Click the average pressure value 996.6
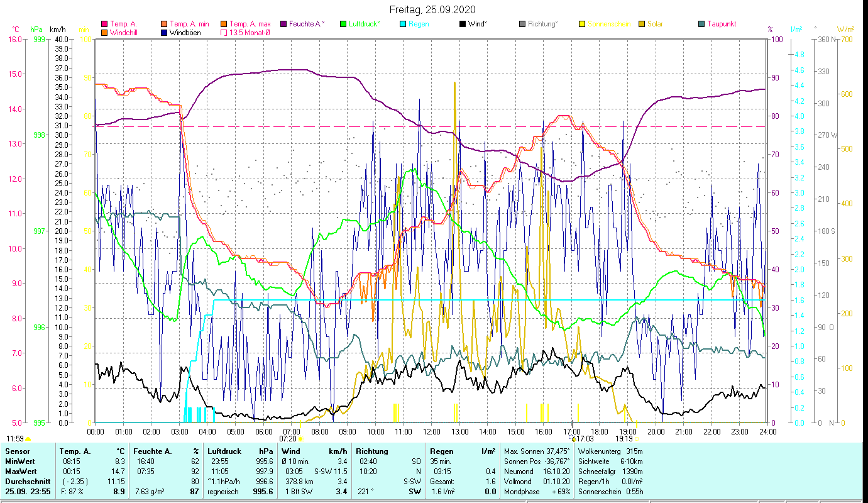 264,482
